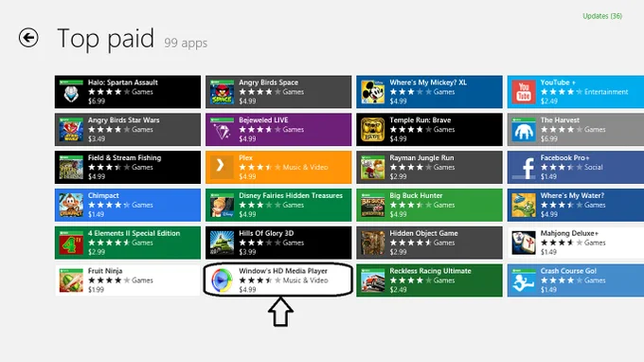Click the Angry Birds Space icon
The image size is (644, 362).
tap(222, 92)
